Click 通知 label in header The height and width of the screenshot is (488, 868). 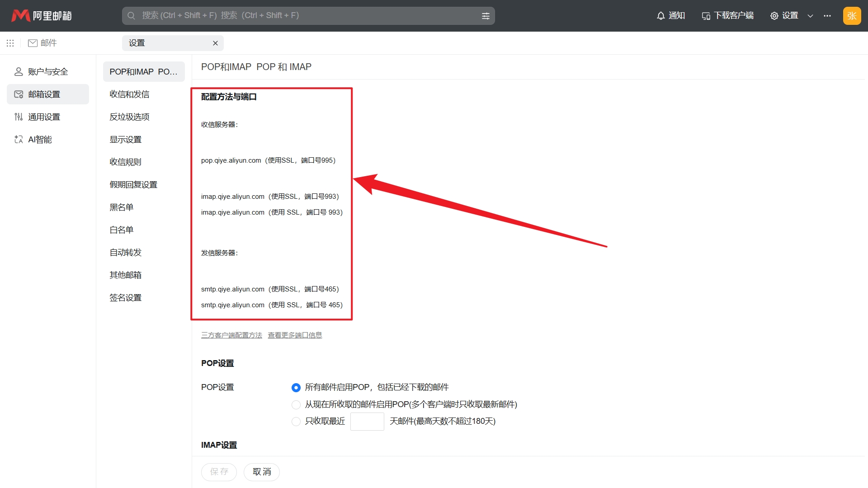pos(677,16)
